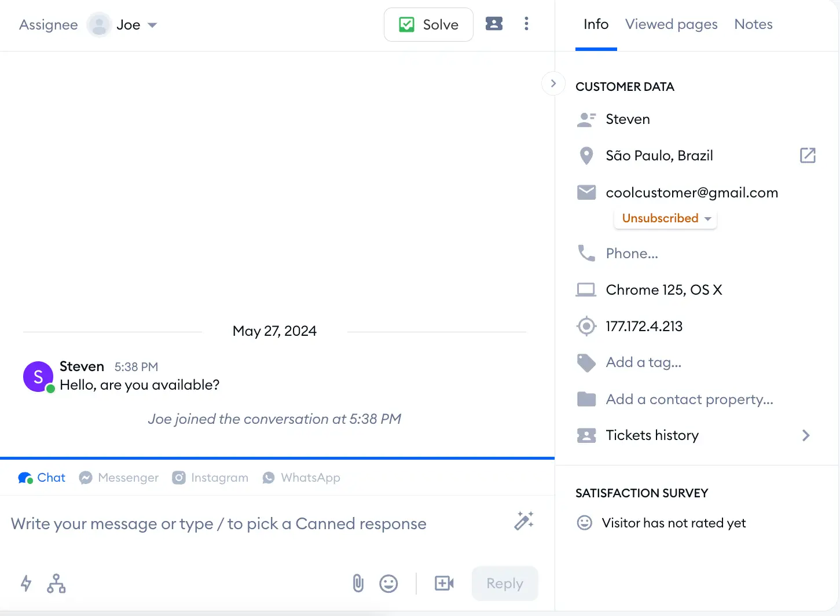The image size is (840, 616).
Task: Open canned responses lightning icon
Action: (26, 583)
